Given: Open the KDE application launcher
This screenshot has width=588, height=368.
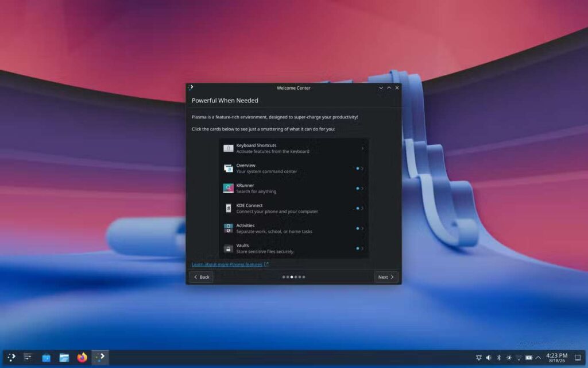Looking at the screenshot, I should tap(11, 357).
